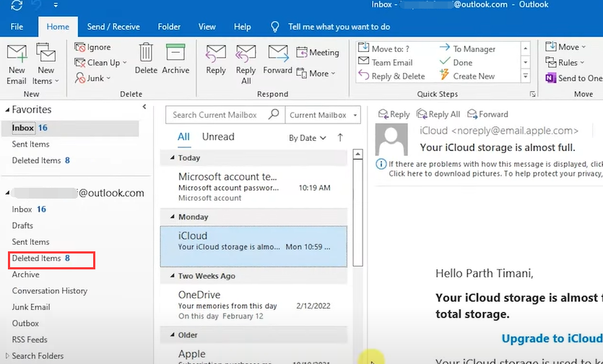Select the Team Email quick step

tap(386, 62)
